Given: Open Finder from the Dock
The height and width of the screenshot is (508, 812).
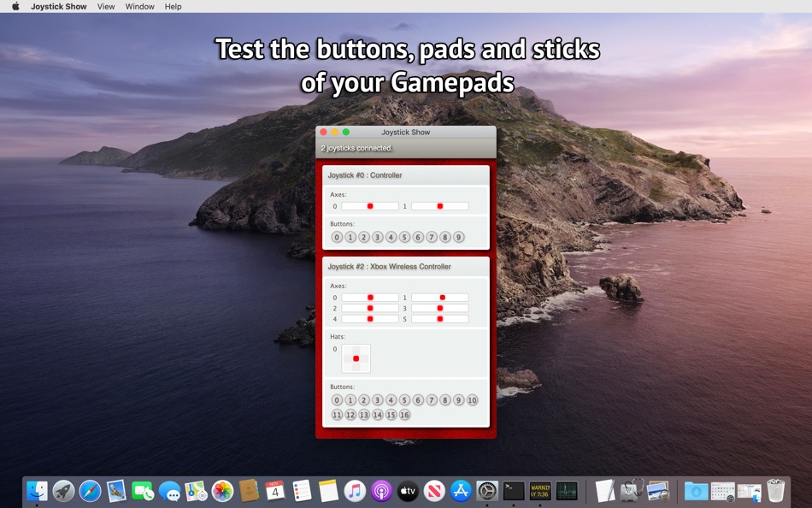Looking at the screenshot, I should 37,490.
